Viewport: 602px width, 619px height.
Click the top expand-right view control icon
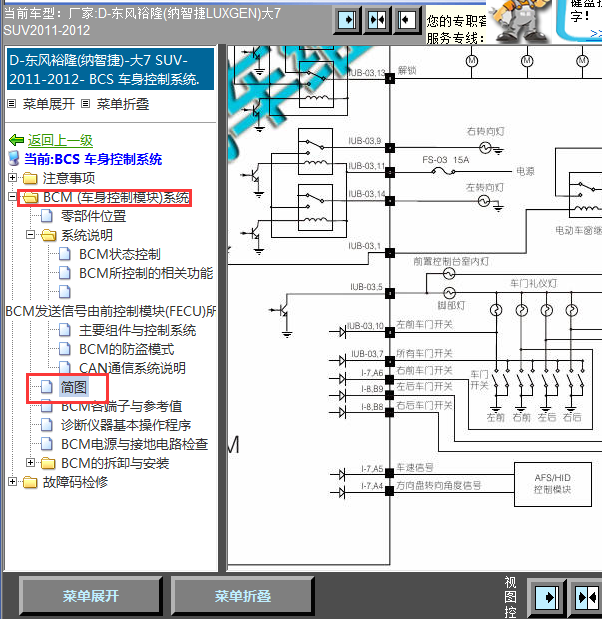347,20
